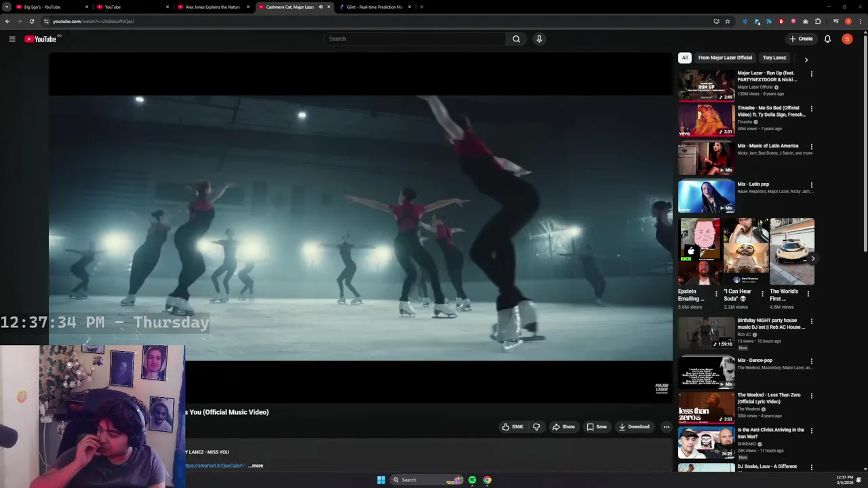Switch to the Alex Jones Explains tab
Image resolution: width=868 pixels, height=488 pixels.
coord(213,7)
